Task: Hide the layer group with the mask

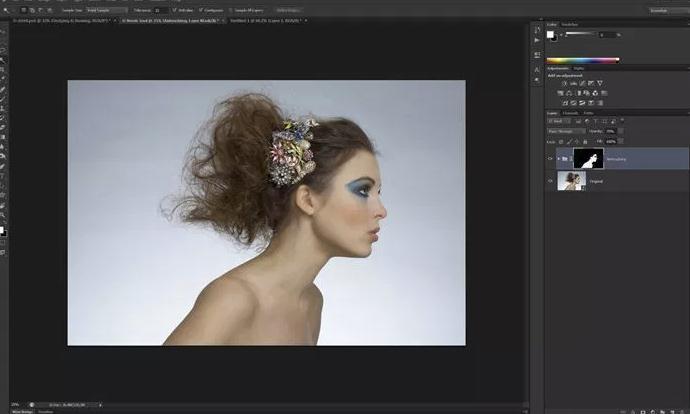Action: pyautogui.click(x=550, y=158)
